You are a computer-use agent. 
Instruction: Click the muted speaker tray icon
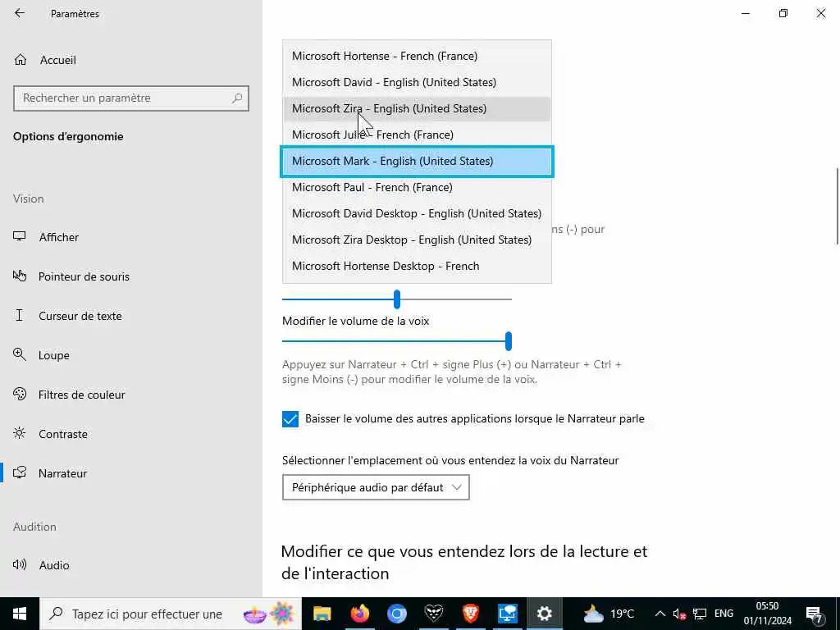click(679, 614)
